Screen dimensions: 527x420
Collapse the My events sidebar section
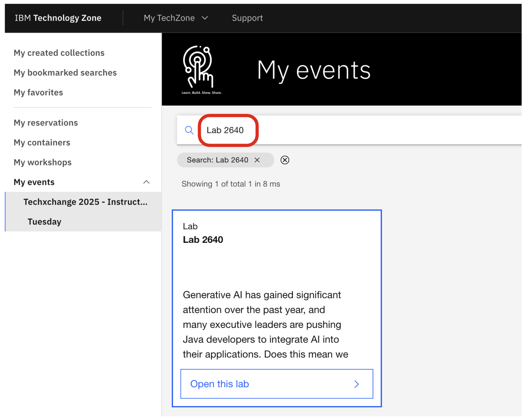146,182
